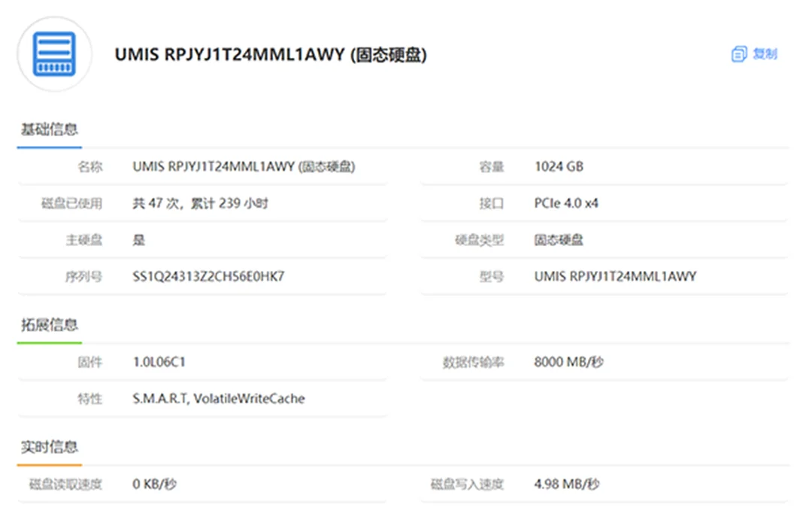The image size is (812, 532).
Task: Click the drive title next to the disk icon
Action: pos(271,55)
